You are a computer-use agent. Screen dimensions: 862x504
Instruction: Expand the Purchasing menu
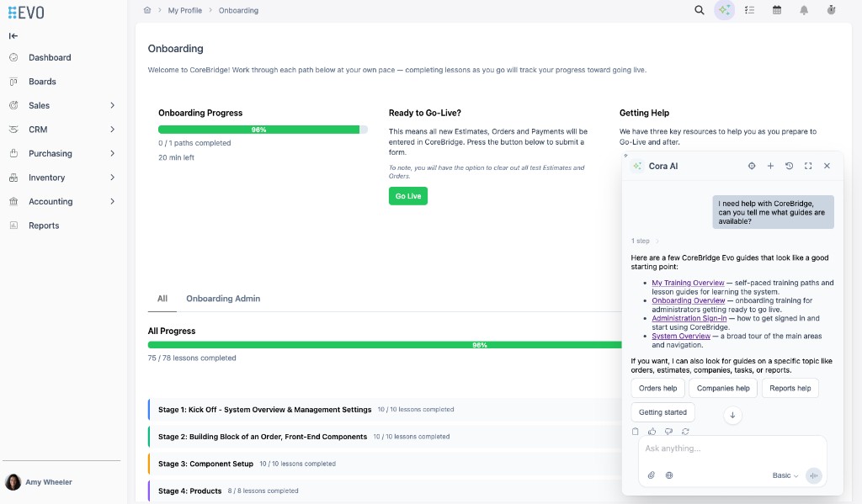click(x=112, y=153)
